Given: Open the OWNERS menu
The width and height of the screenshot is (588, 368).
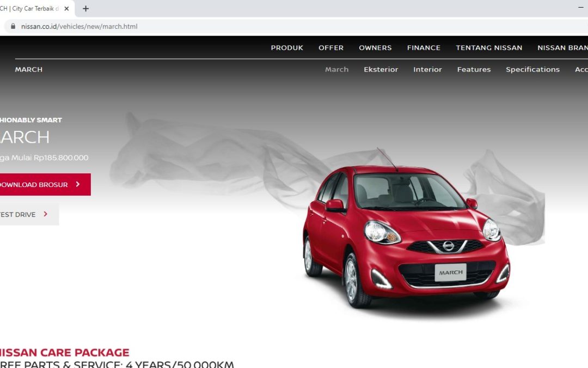Looking at the screenshot, I should click(x=375, y=48).
